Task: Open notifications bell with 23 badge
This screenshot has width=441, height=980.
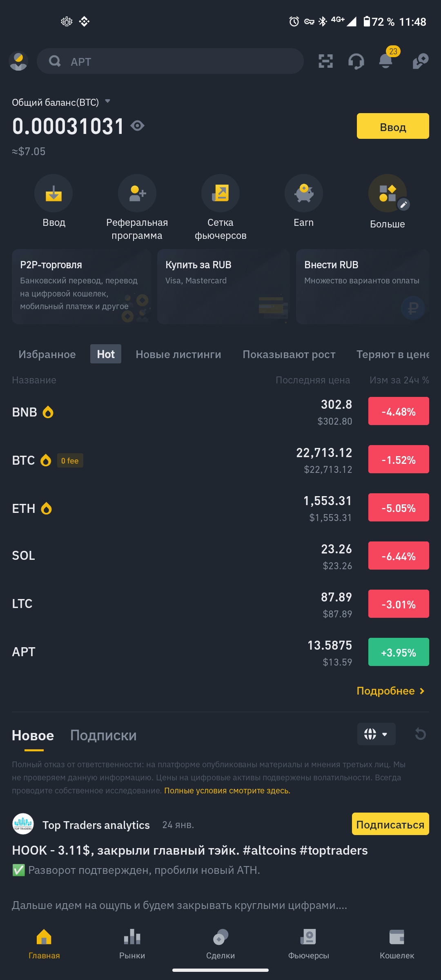Action: (386, 61)
